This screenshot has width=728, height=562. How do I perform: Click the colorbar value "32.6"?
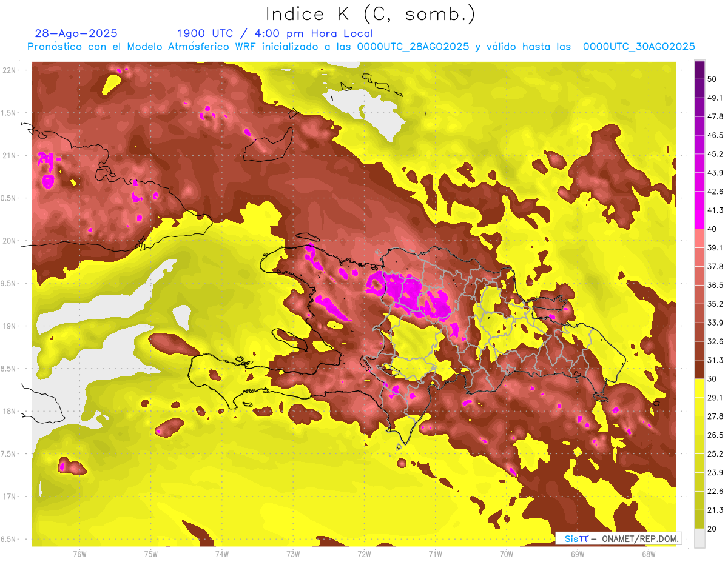(715, 341)
